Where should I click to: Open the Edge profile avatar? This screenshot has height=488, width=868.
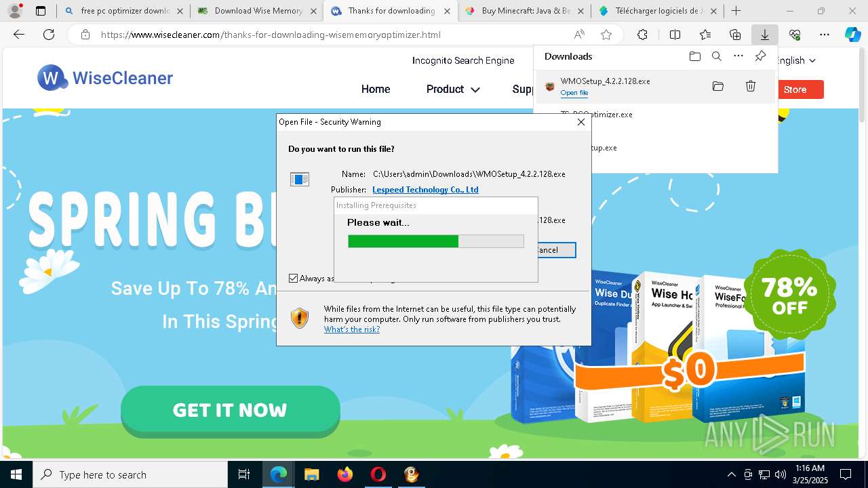(x=14, y=11)
